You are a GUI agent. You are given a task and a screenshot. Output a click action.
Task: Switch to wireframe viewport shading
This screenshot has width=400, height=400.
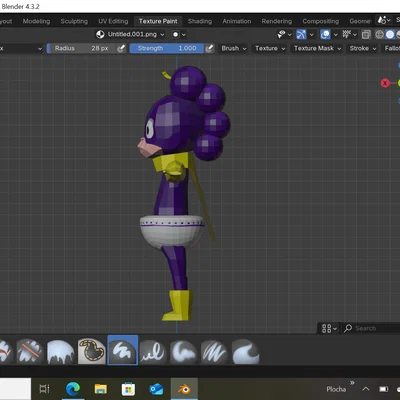click(379, 34)
